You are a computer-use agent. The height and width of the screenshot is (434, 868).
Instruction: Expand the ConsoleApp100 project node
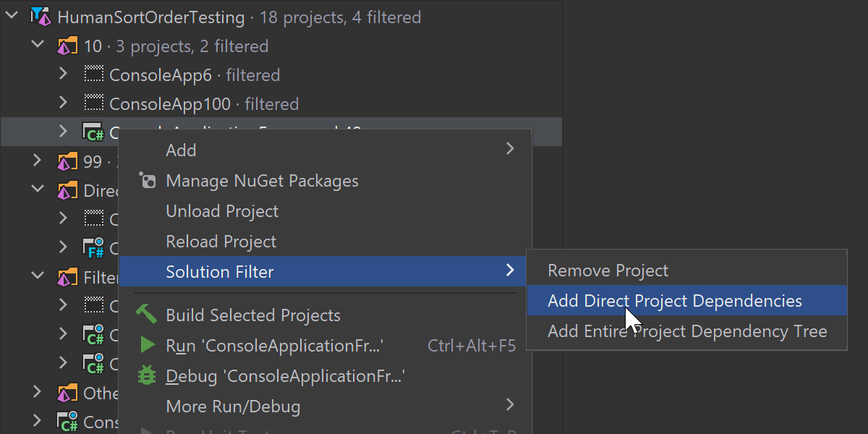click(x=63, y=103)
